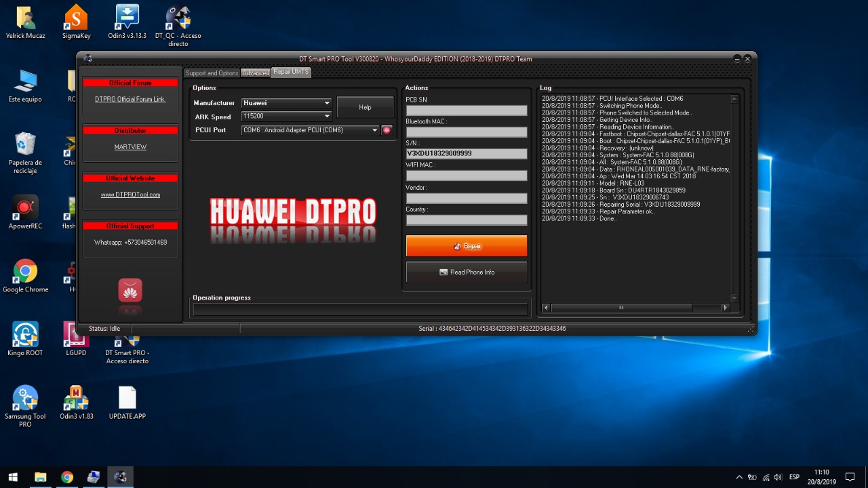Minimize the DT Smart PRO Tool window

[x=737, y=59]
